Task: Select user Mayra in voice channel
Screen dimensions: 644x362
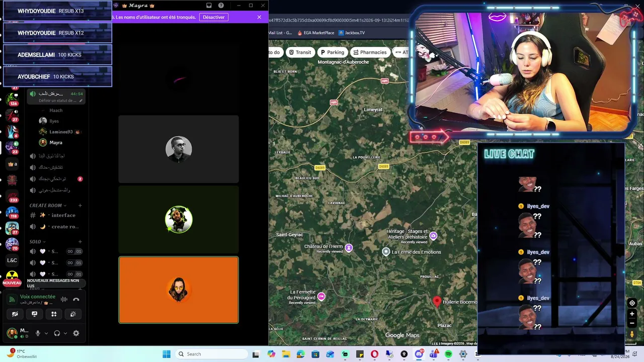Action: point(51,143)
